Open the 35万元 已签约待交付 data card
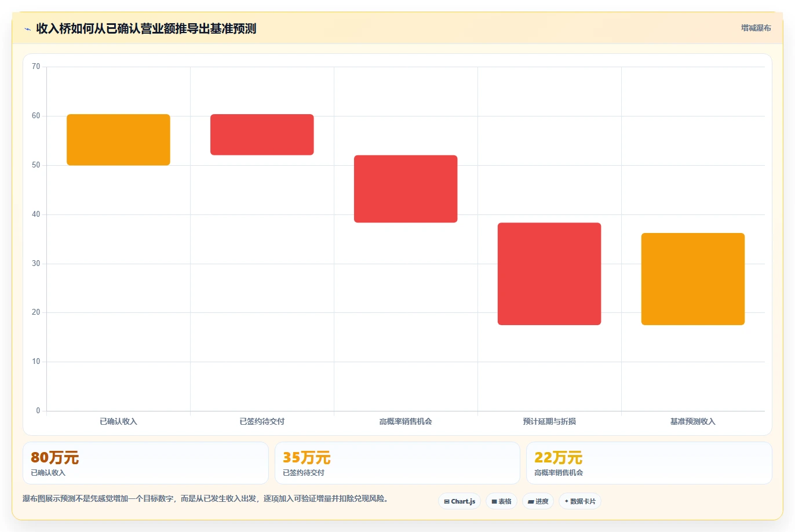 click(397, 463)
